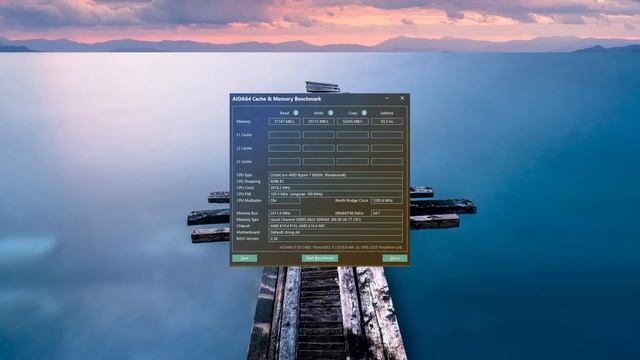Viewport: 640px width, 360px height.
Task: Click the empty L2 Cache Write field
Action: (319, 148)
